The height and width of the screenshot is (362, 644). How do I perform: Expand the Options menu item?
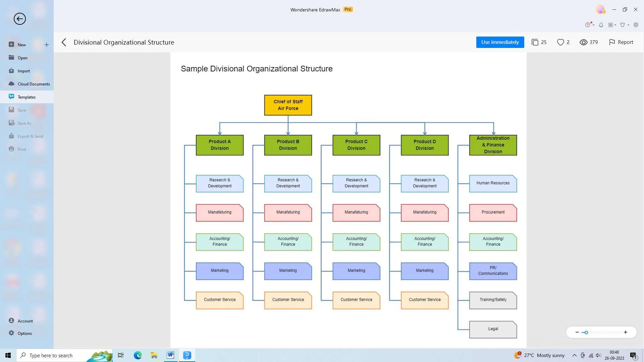24,333
